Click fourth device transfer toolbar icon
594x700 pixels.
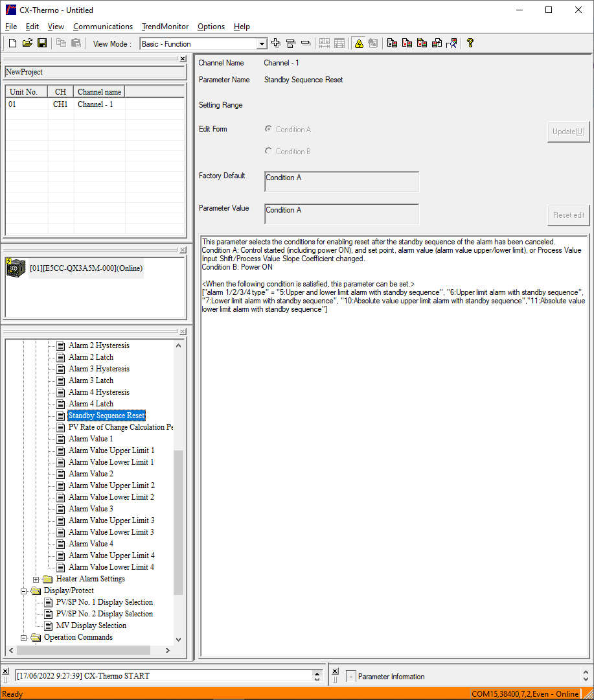pyautogui.click(x=437, y=43)
